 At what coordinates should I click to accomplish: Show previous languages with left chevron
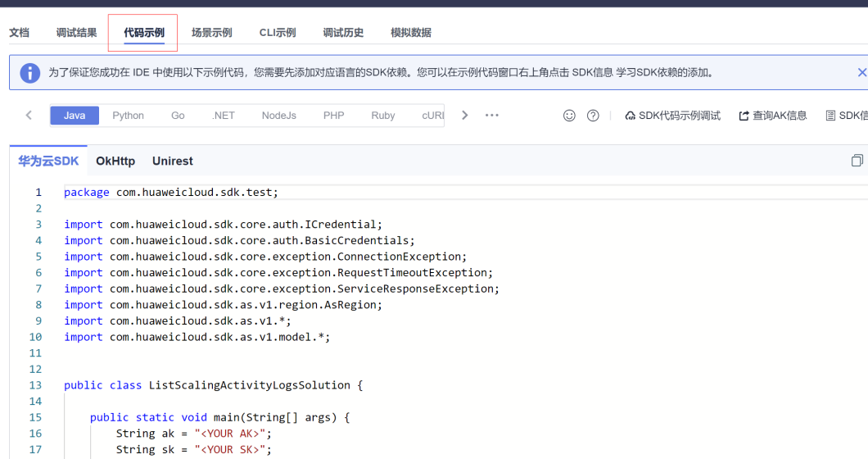[29, 116]
